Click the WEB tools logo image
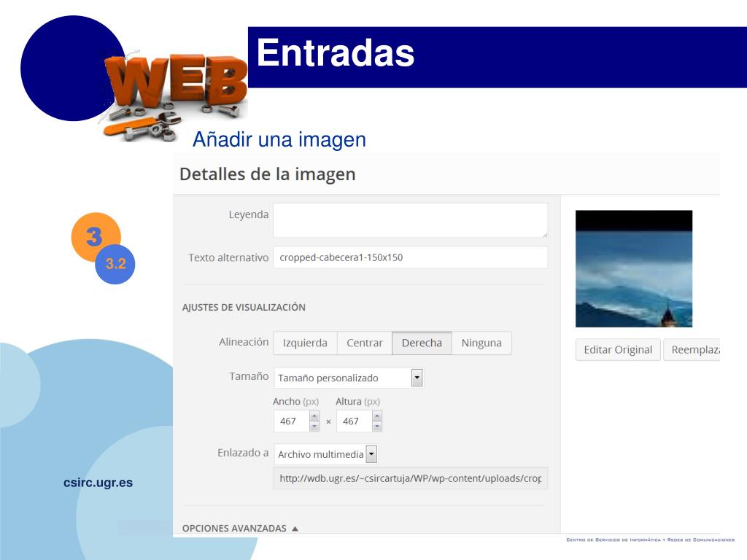 (174, 96)
